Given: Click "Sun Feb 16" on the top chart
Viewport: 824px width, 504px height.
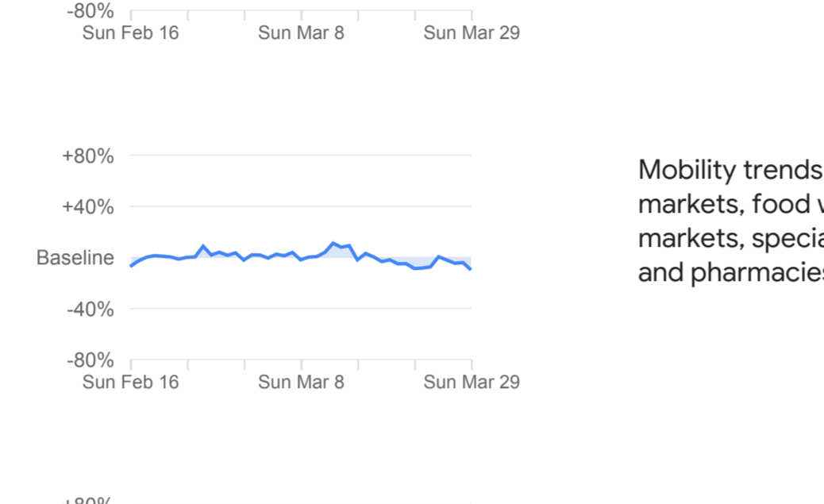Looking at the screenshot, I should pos(130,33).
